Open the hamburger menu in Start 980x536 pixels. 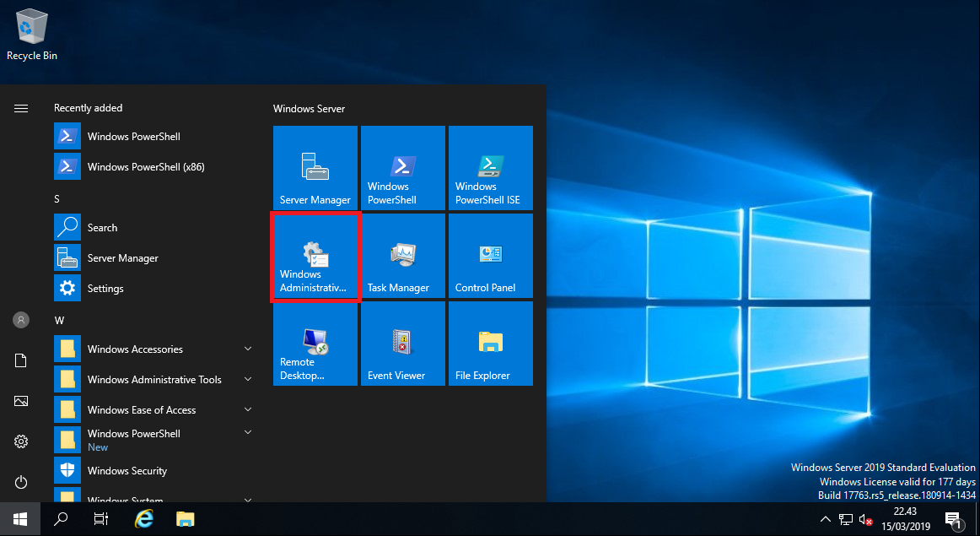pyautogui.click(x=21, y=108)
